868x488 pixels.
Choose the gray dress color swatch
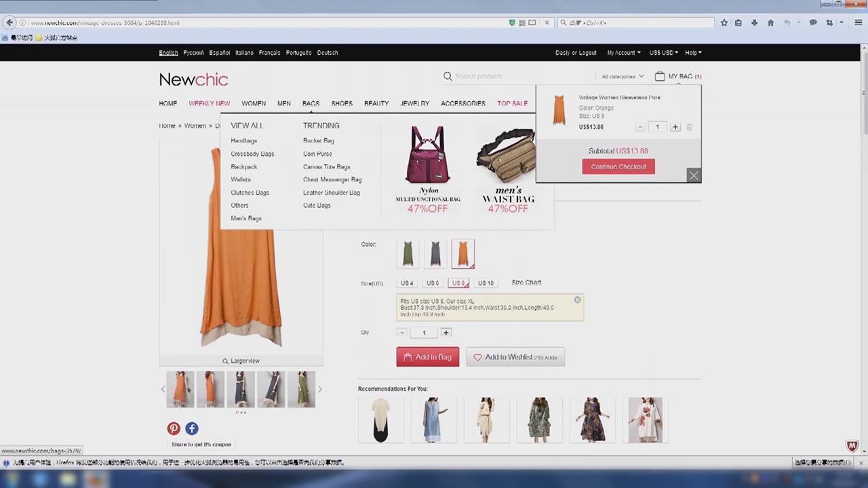435,254
